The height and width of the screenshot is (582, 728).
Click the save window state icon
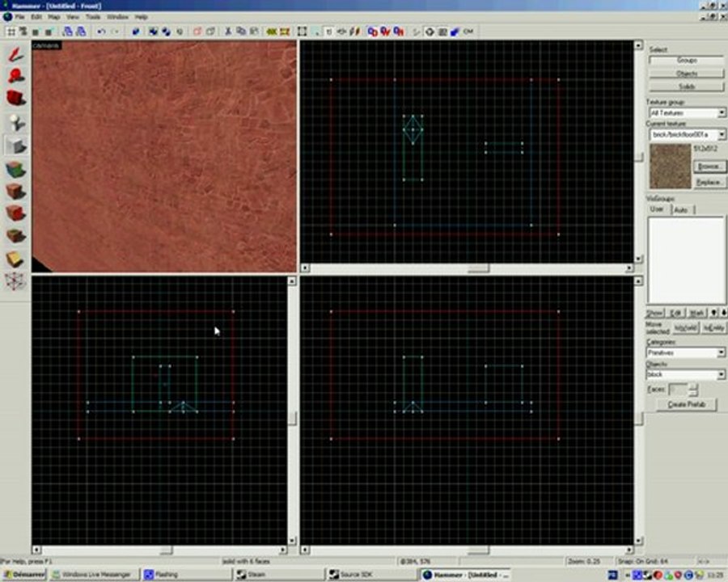click(x=81, y=32)
